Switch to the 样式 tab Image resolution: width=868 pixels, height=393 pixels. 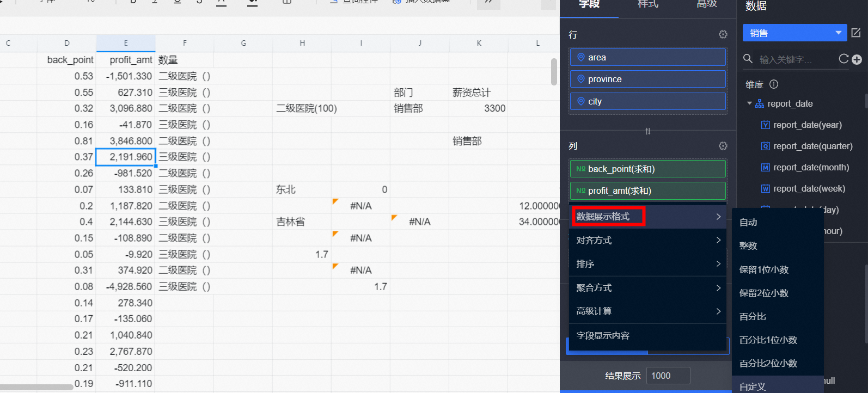coord(647,4)
